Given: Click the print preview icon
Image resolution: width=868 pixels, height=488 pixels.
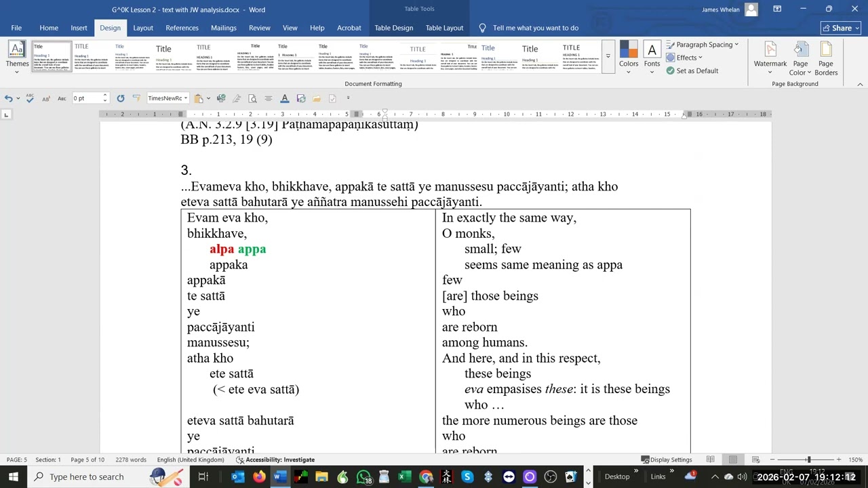Looking at the screenshot, I should (252, 98).
